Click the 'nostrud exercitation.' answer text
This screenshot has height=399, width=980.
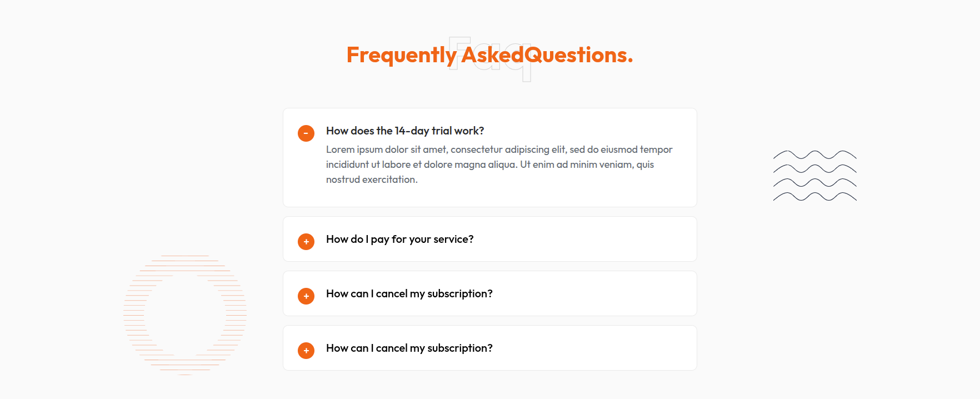[x=372, y=179]
